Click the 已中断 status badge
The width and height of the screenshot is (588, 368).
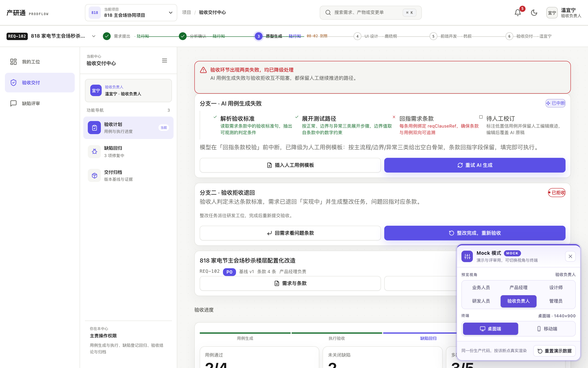click(556, 103)
